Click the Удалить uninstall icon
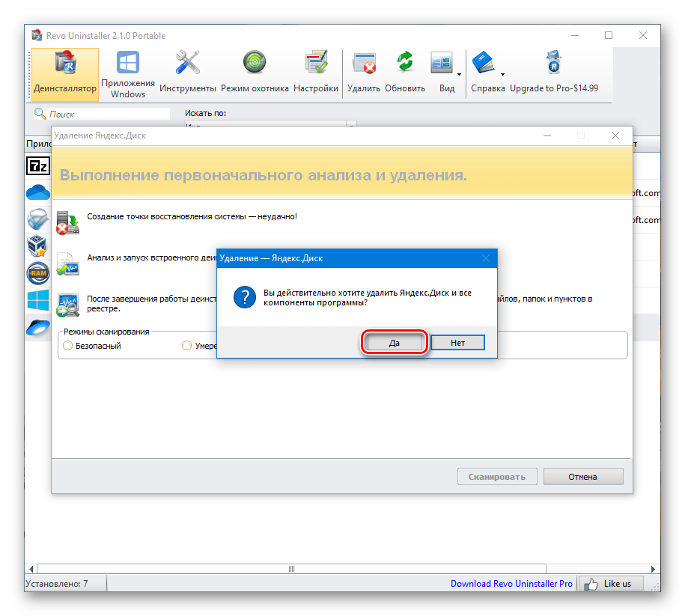Screen dimensions: 685x616 364,74
